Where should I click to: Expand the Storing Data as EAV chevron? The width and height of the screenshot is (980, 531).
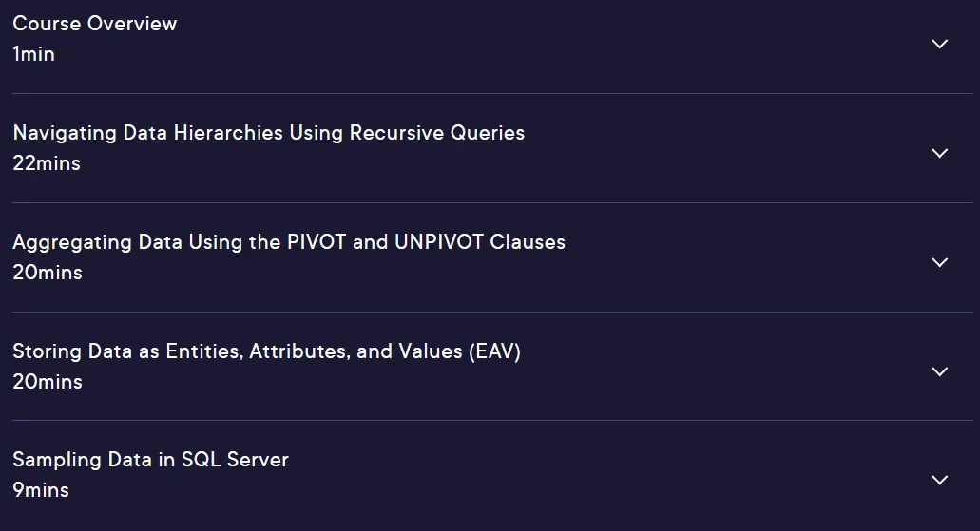pos(939,371)
